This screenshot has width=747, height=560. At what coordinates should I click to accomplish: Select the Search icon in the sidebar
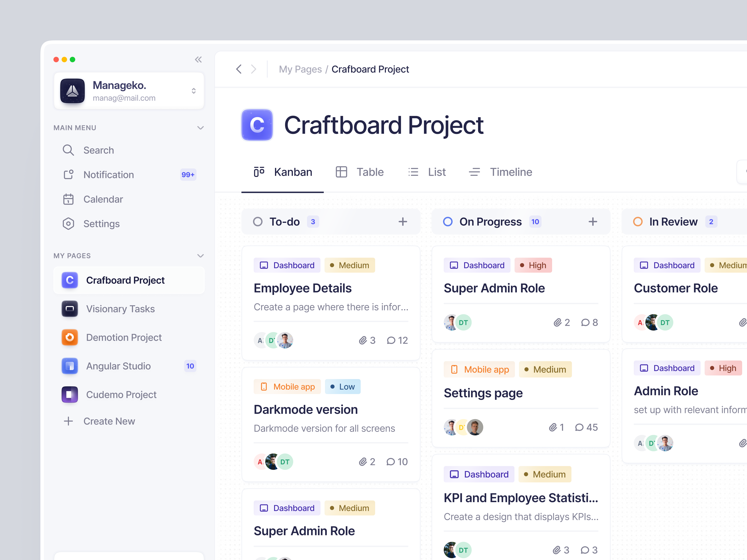69,150
